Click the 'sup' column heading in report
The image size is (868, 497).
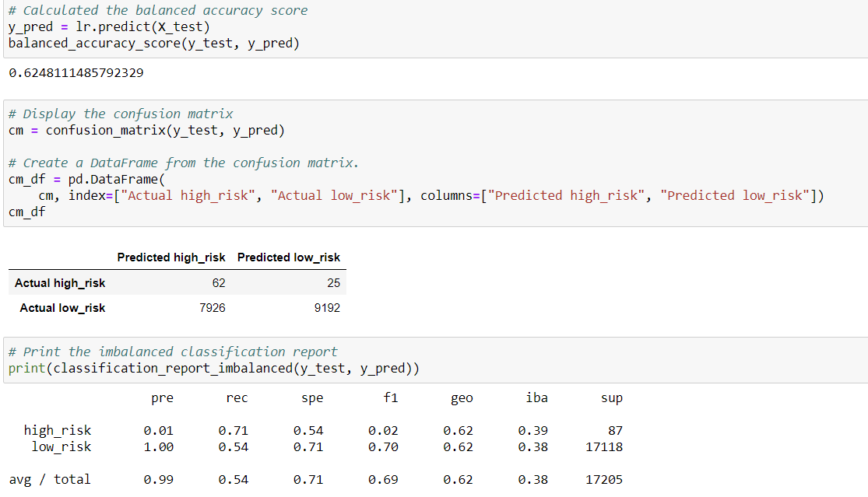612,398
